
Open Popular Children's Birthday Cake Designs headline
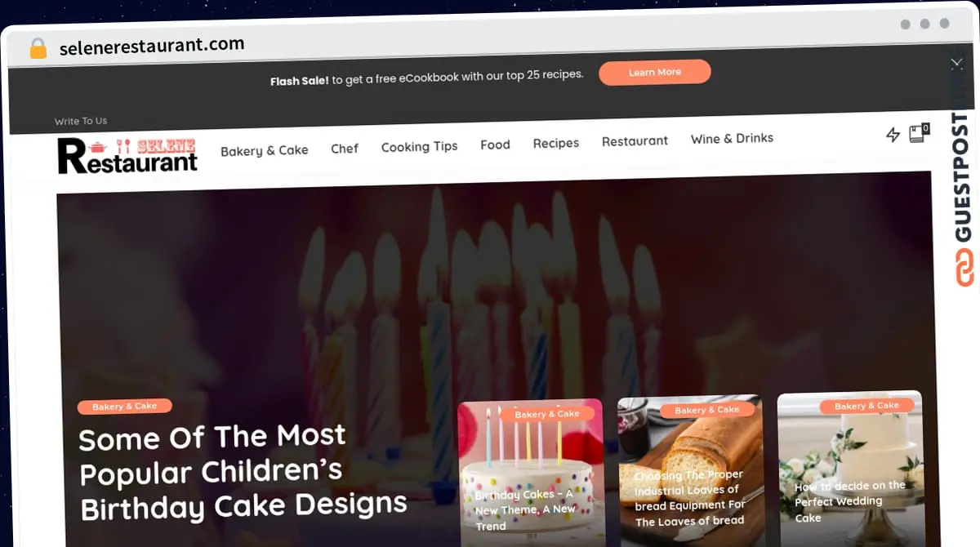[243, 472]
